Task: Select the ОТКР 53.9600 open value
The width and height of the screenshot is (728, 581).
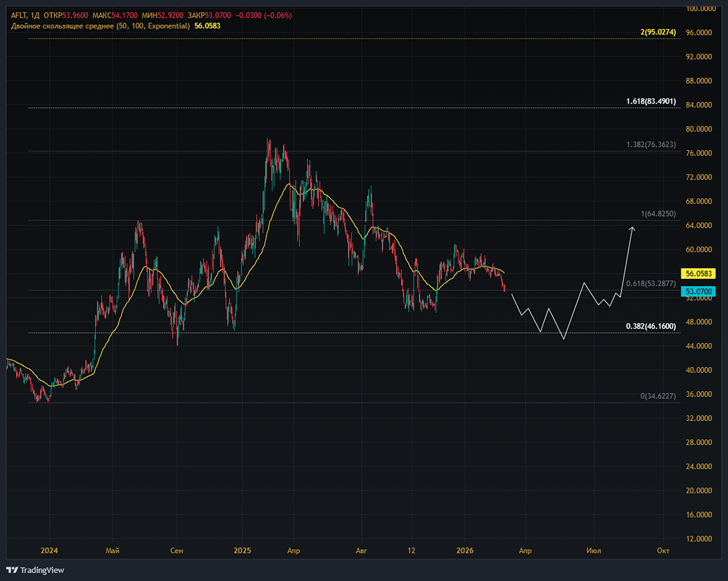Action: (66, 15)
